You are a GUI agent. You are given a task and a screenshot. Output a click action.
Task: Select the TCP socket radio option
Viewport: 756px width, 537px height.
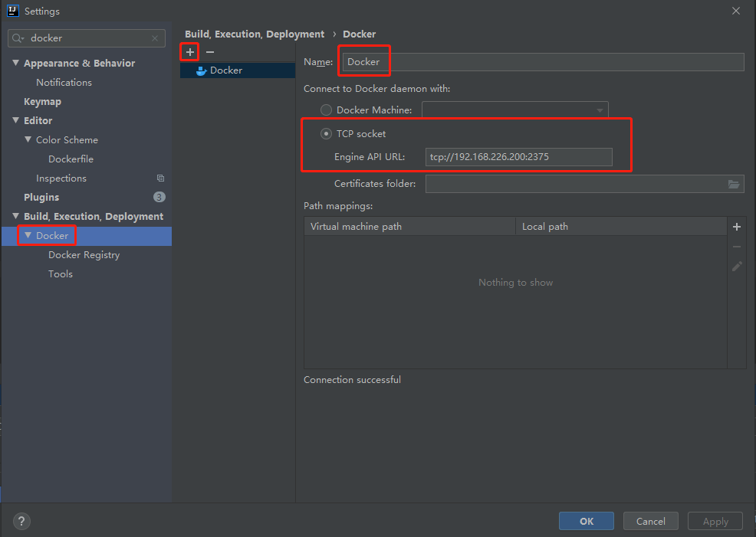pyautogui.click(x=326, y=133)
